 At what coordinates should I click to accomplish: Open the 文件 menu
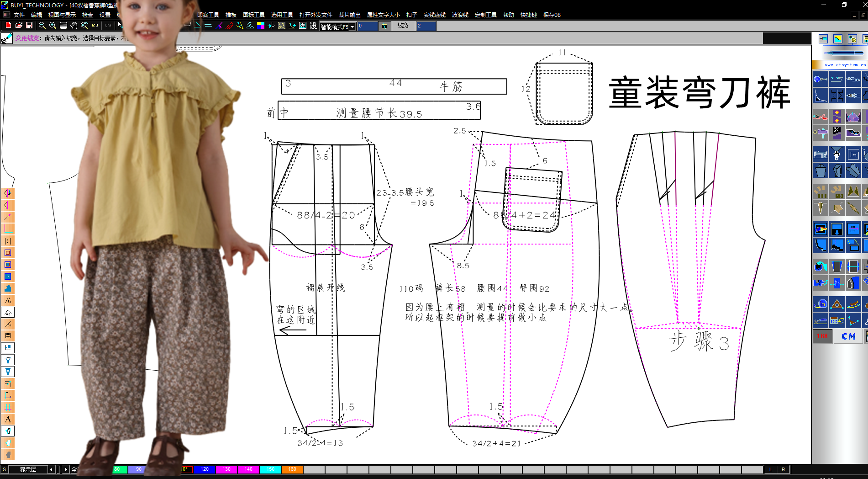19,15
